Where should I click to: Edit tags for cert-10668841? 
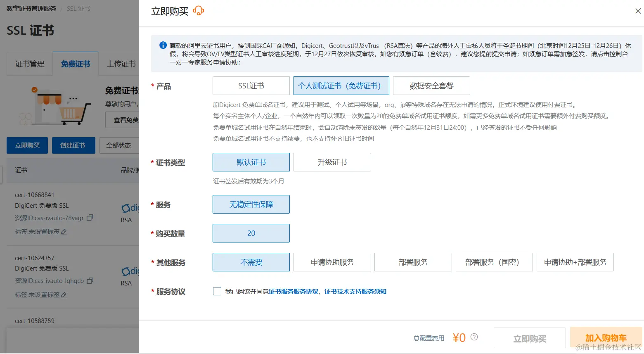point(64,232)
